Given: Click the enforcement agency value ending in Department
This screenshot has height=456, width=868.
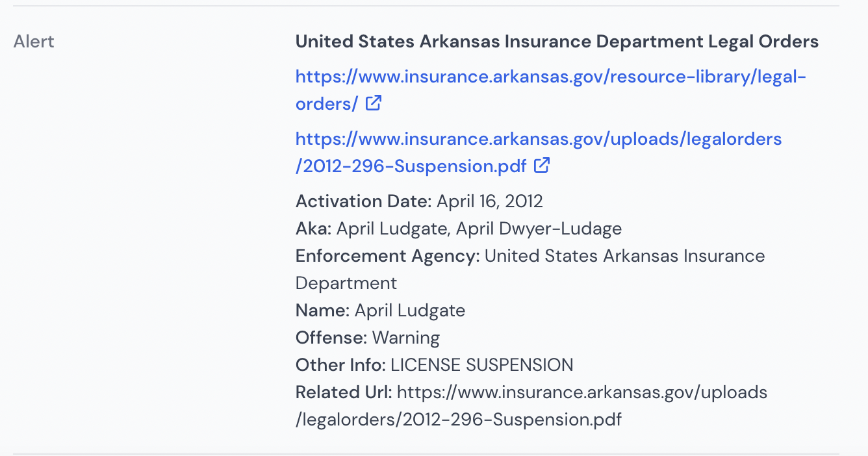Looking at the screenshot, I should tap(530, 270).
